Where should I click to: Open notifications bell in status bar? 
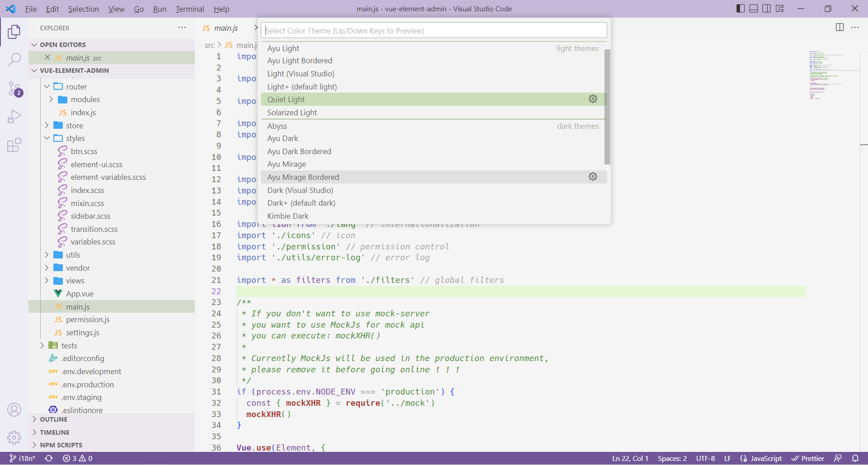[855, 458]
